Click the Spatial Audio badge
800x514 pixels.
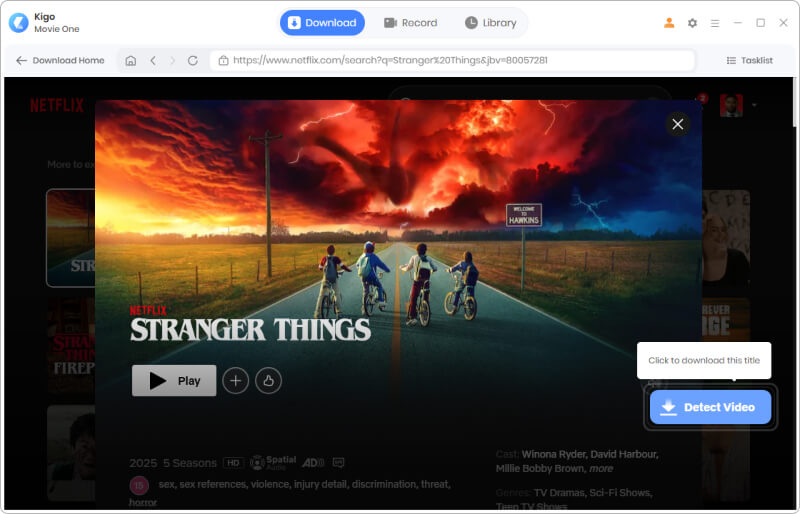pyautogui.click(x=273, y=462)
